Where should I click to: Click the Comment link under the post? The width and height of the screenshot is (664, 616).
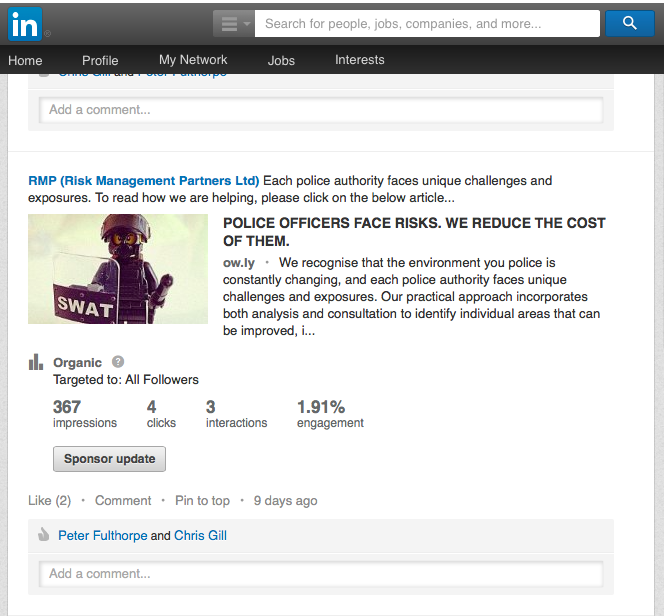[123, 500]
